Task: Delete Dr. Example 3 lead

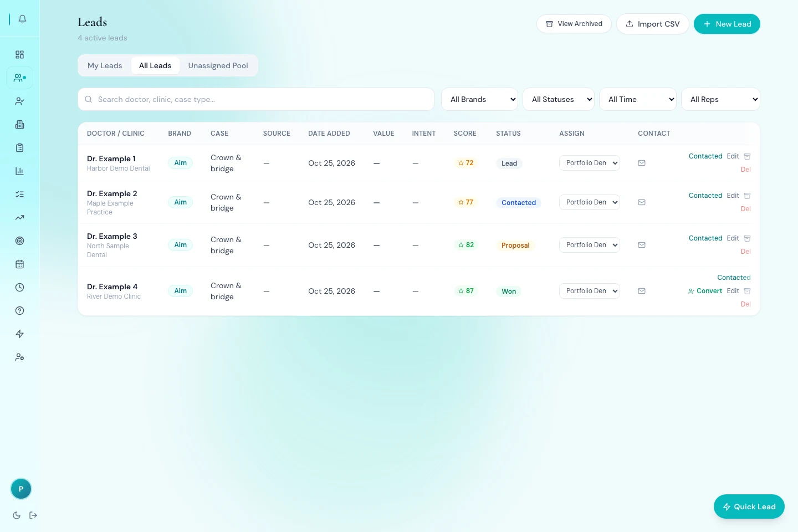Action: [x=746, y=252]
